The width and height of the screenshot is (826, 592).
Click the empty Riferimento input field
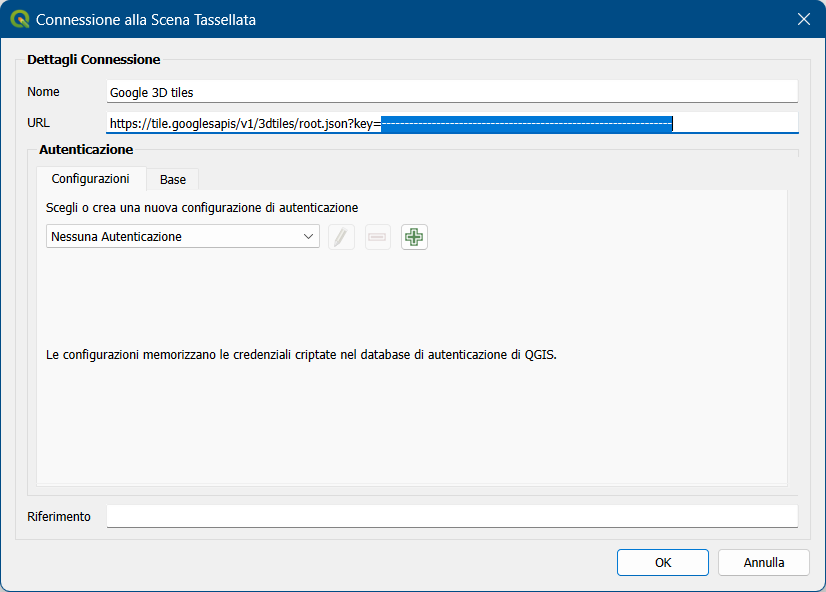(453, 516)
